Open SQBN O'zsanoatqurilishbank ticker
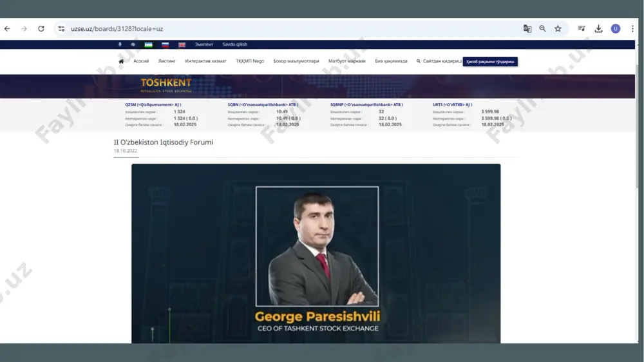The height and width of the screenshot is (362, 644). (263, 105)
